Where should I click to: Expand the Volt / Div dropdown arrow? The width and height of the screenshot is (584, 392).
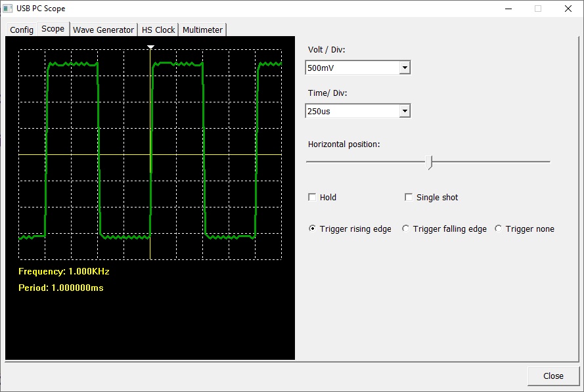pyautogui.click(x=405, y=68)
